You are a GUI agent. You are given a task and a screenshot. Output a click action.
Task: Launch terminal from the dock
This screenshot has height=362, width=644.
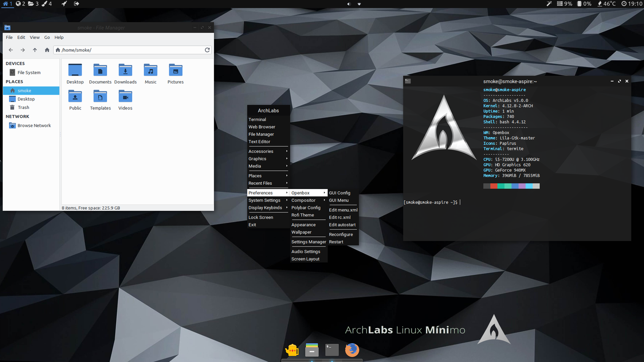click(332, 350)
